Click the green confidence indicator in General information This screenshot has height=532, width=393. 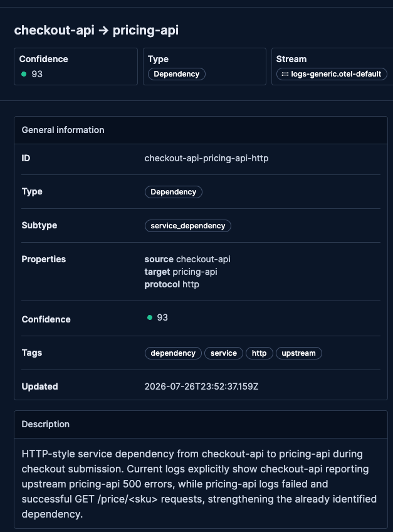(150, 317)
